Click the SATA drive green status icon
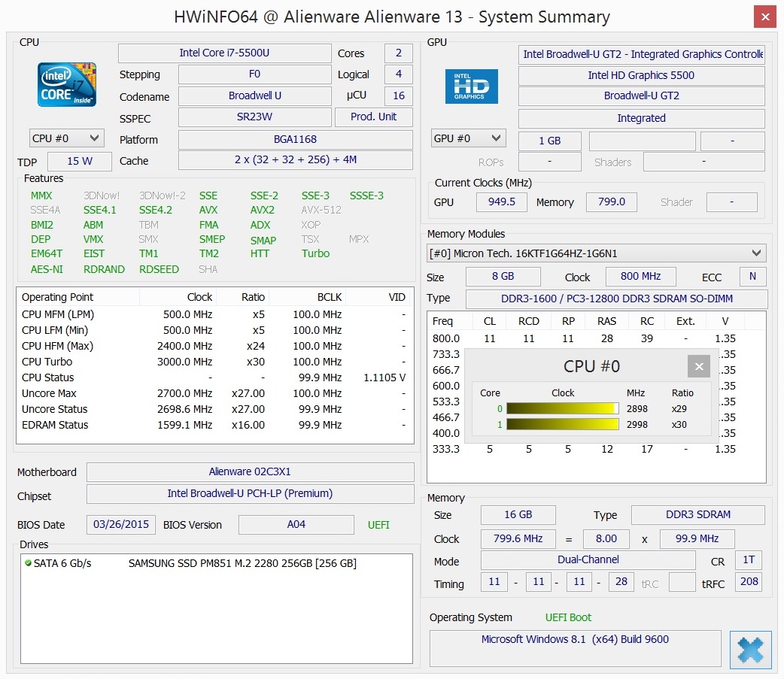 coord(28,563)
